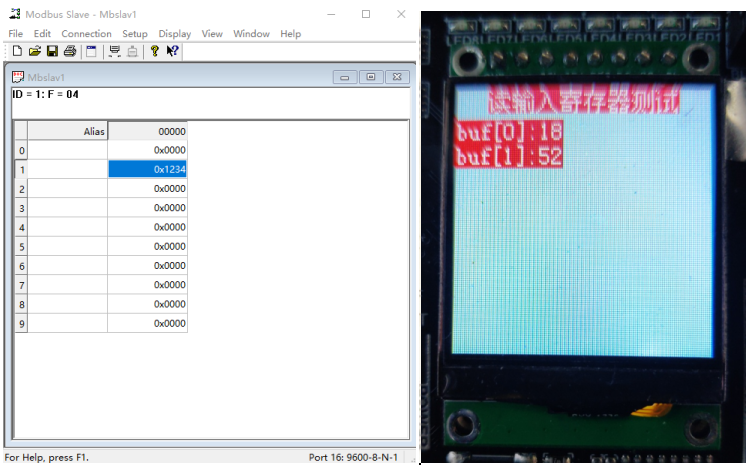Click the slave definition window toolbar icon
Viewport: 751px width, 467px height.
coord(91,51)
